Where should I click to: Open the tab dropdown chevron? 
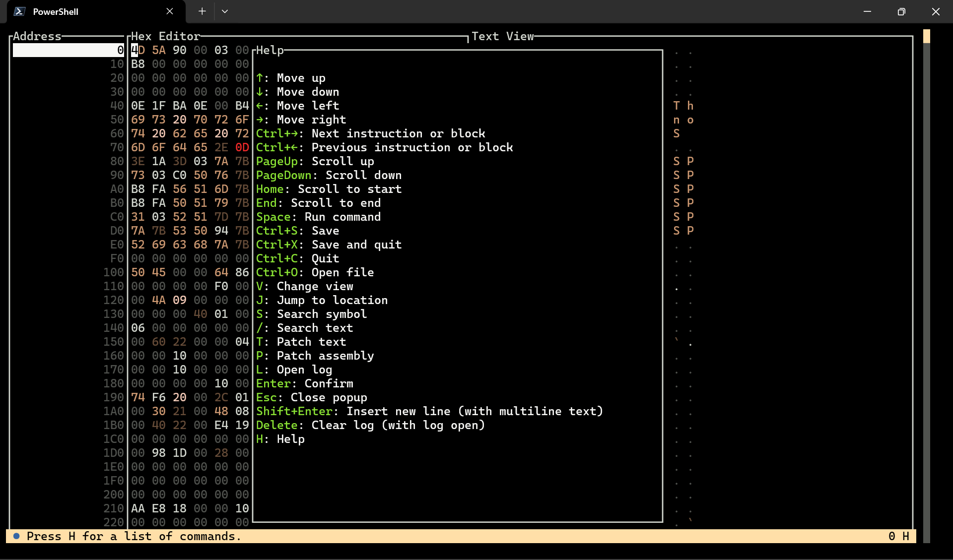pyautogui.click(x=225, y=11)
